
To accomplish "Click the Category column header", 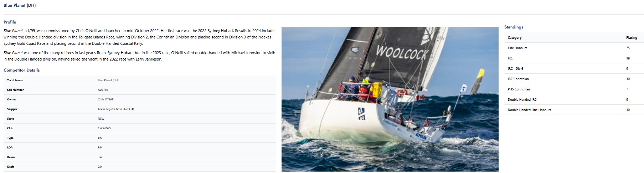I will point(515,37).
